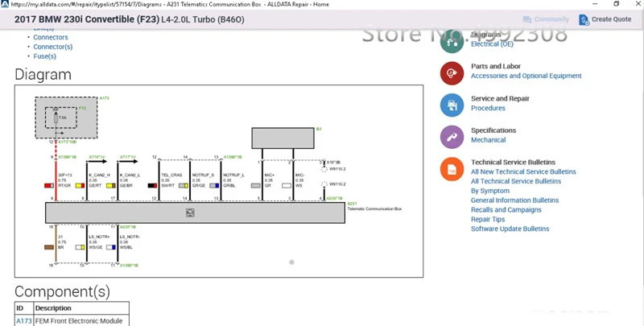Open the red Parts and Labor icon
644x326 pixels.
(x=452, y=73)
